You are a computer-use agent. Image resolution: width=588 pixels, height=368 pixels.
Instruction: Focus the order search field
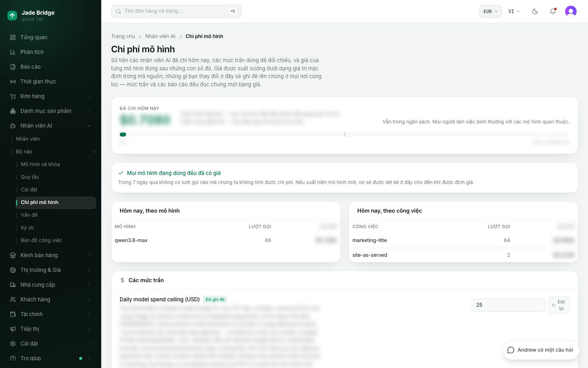176,11
